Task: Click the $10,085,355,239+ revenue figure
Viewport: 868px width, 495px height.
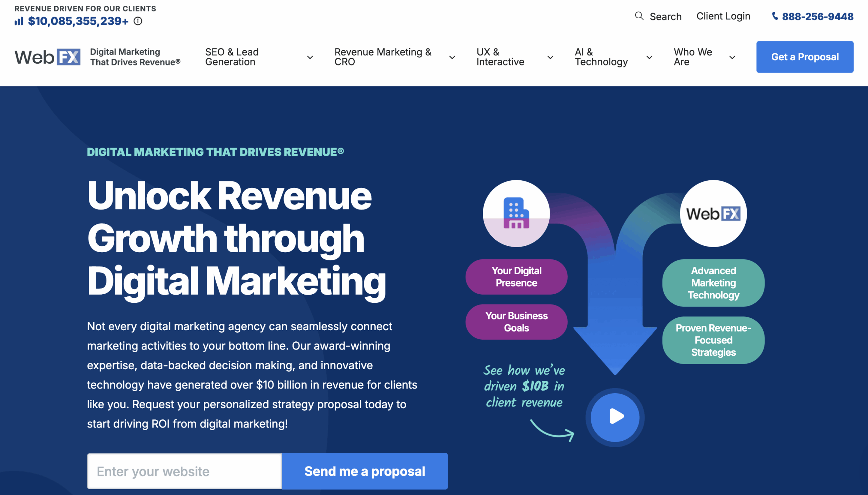Action: pyautogui.click(x=78, y=21)
